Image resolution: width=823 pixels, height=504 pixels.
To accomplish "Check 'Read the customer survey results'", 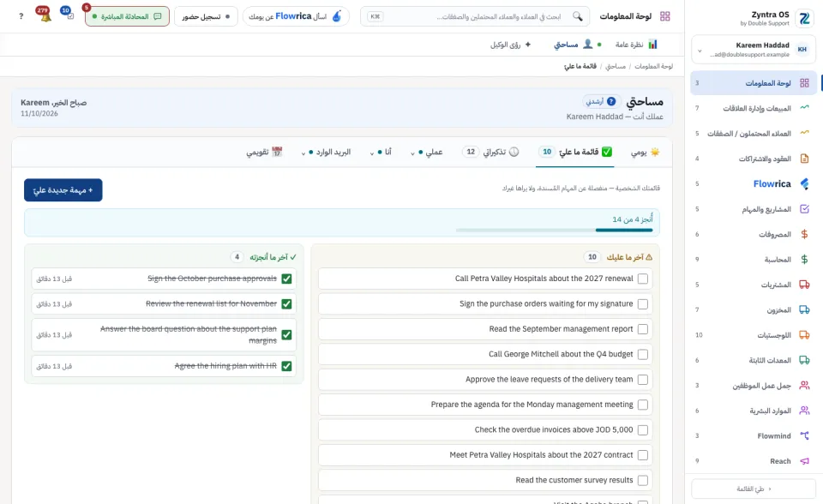I will 642,480.
